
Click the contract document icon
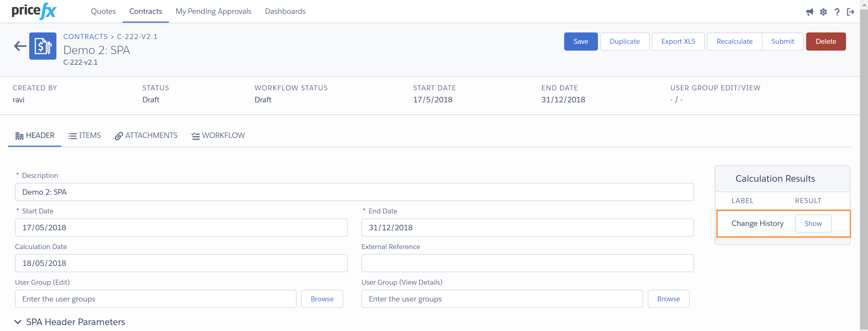[x=43, y=46]
